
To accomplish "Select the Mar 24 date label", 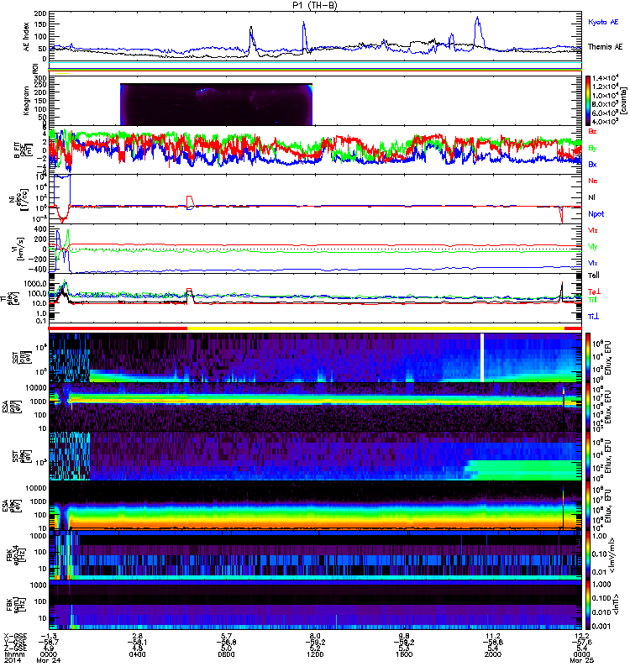I will click(x=49, y=660).
